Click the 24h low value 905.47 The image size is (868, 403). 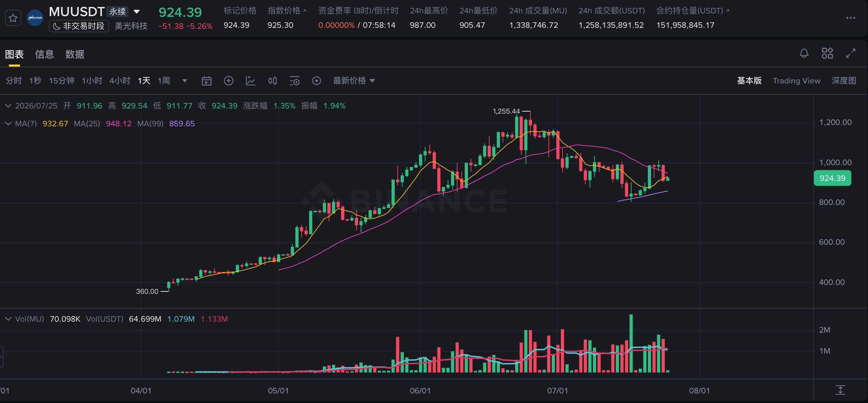pyautogui.click(x=472, y=25)
